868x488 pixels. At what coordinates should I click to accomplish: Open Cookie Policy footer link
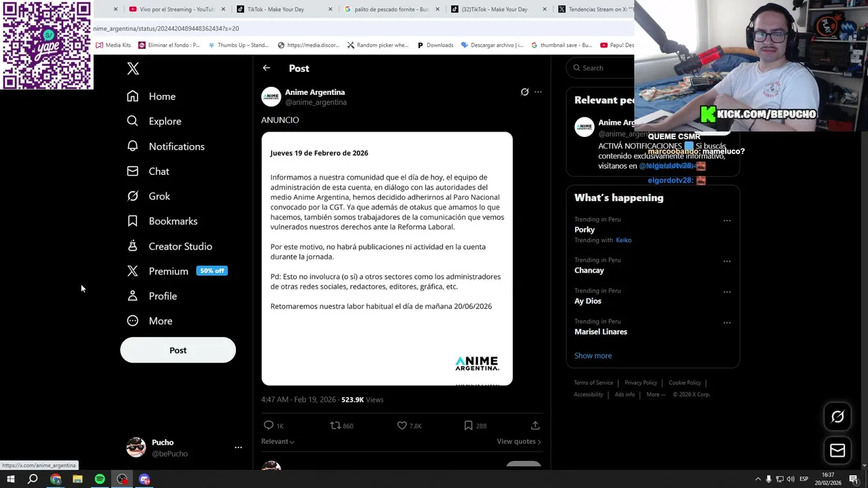coord(685,383)
